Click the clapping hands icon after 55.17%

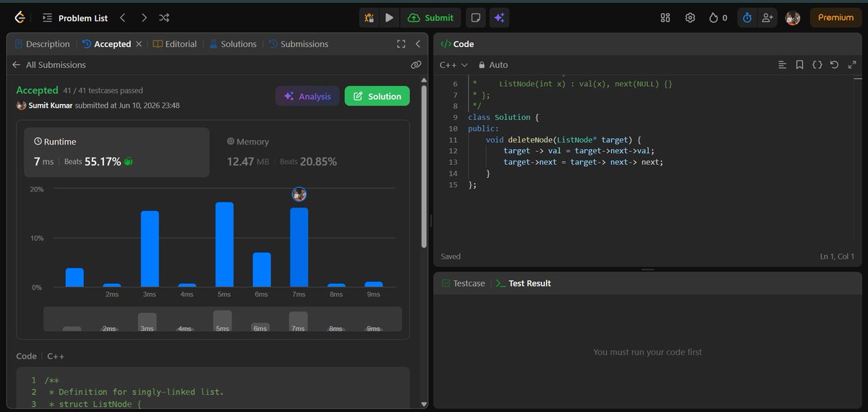click(129, 162)
